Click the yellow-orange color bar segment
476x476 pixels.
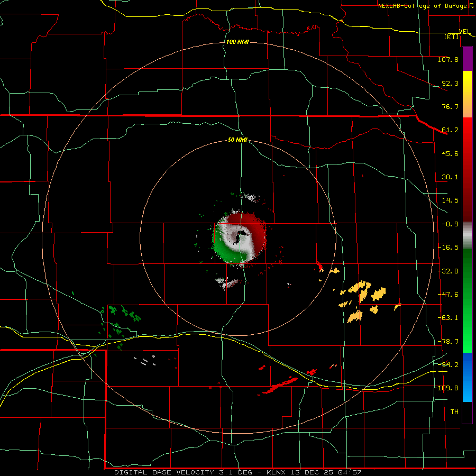[467, 94]
